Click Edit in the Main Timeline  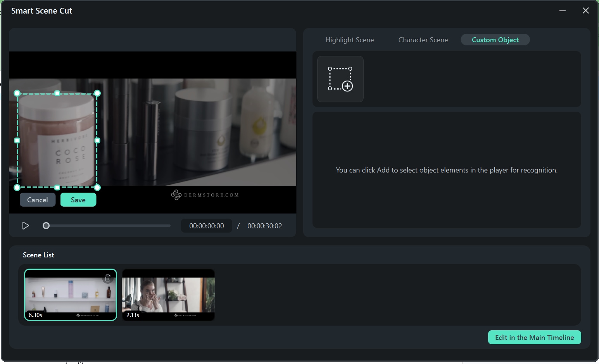534,337
